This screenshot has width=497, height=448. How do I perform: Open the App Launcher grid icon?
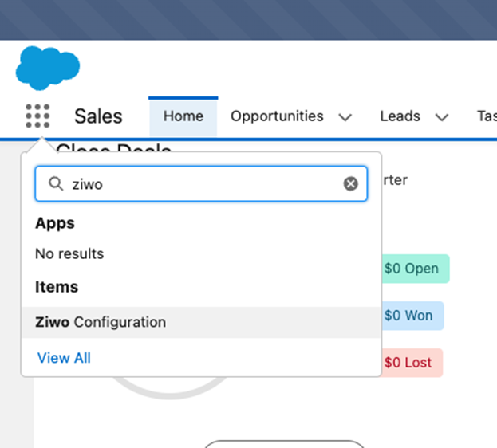[x=37, y=116]
